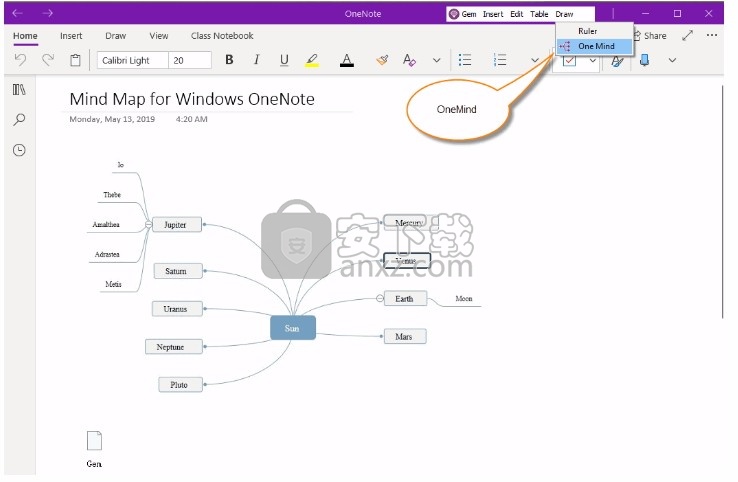This screenshot has width=738, height=482.
Task: Select the Mars node
Action: point(405,336)
